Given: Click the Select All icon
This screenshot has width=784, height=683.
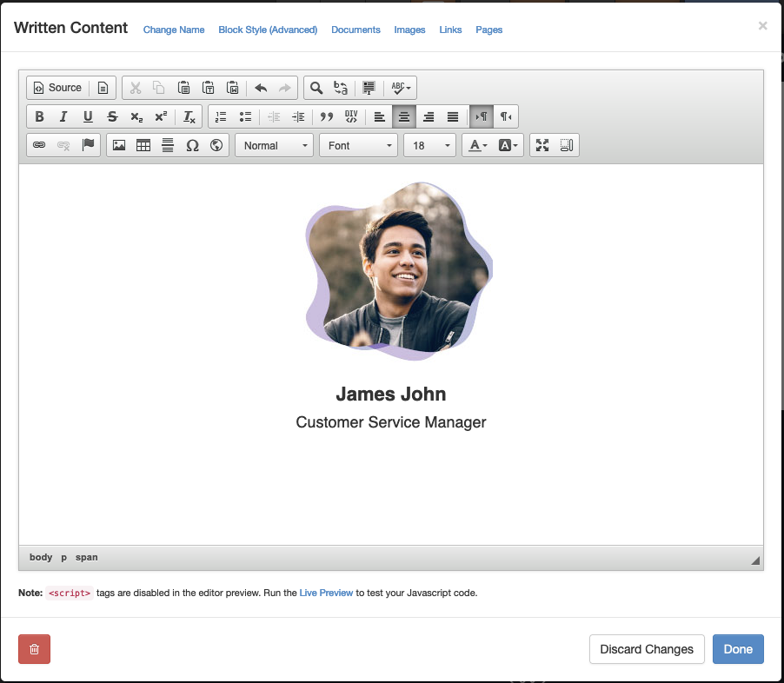Looking at the screenshot, I should [x=369, y=88].
